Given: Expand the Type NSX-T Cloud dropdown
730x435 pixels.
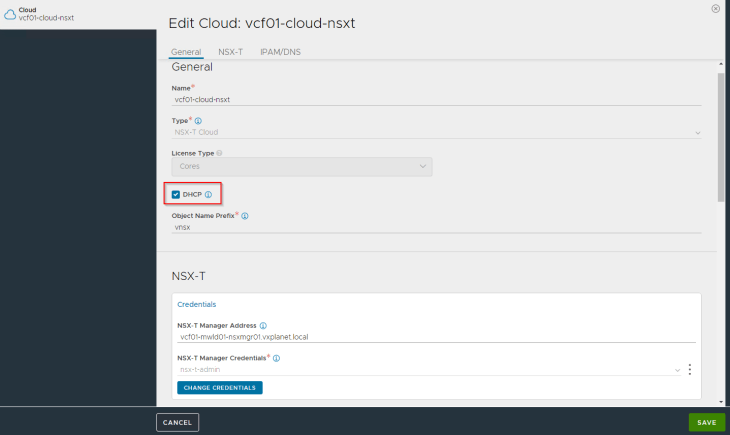Looking at the screenshot, I should click(436, 132).
